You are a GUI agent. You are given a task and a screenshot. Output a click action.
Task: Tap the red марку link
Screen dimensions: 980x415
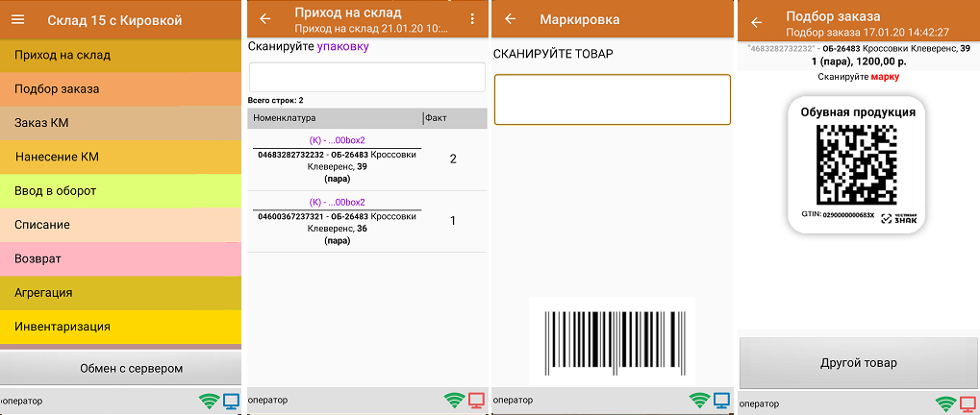click(885, 77)
